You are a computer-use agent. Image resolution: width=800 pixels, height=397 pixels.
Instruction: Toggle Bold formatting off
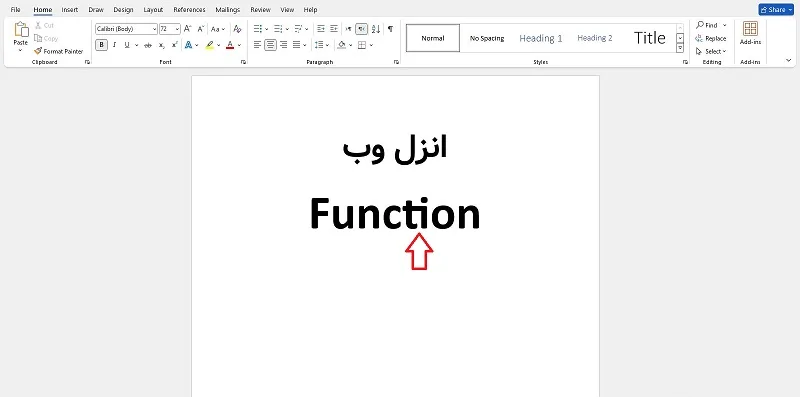point(102,45)
